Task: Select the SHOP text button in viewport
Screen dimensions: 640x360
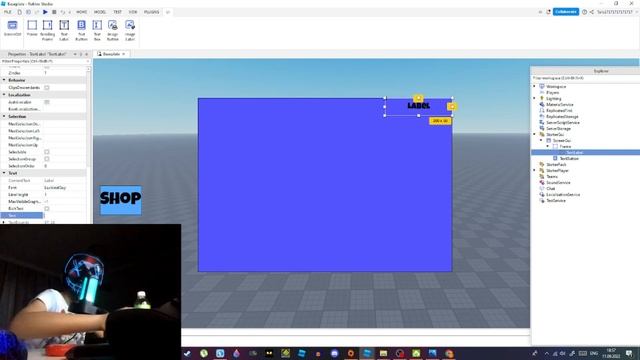Action: pyautogui.click(x=121, y=200)
